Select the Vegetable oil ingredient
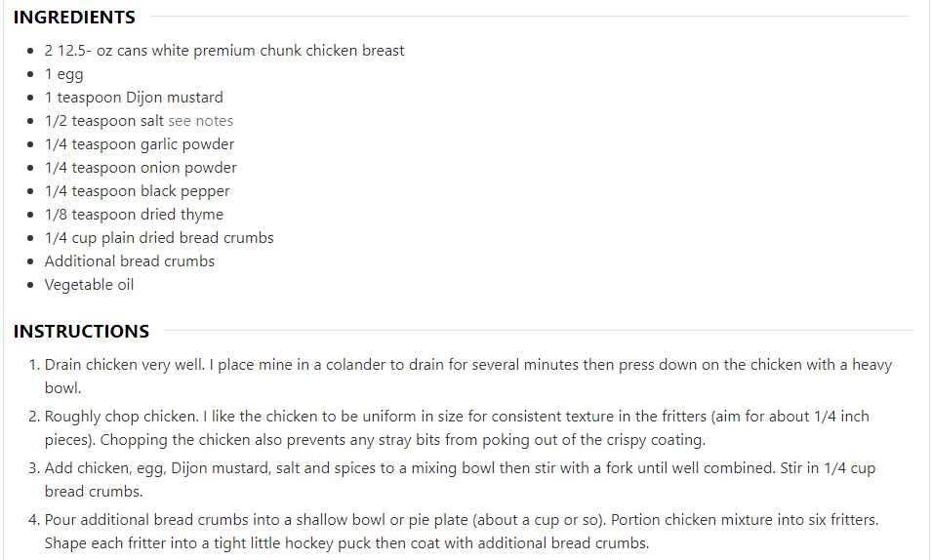This screenshot has height=560, width=932. pyautogui.click(x=89, y=285)
